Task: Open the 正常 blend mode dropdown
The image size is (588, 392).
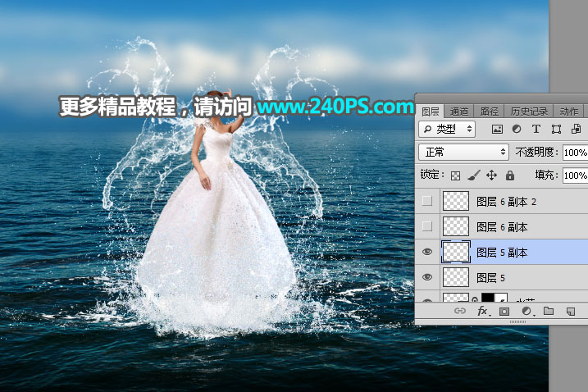Action: (463, 153)
